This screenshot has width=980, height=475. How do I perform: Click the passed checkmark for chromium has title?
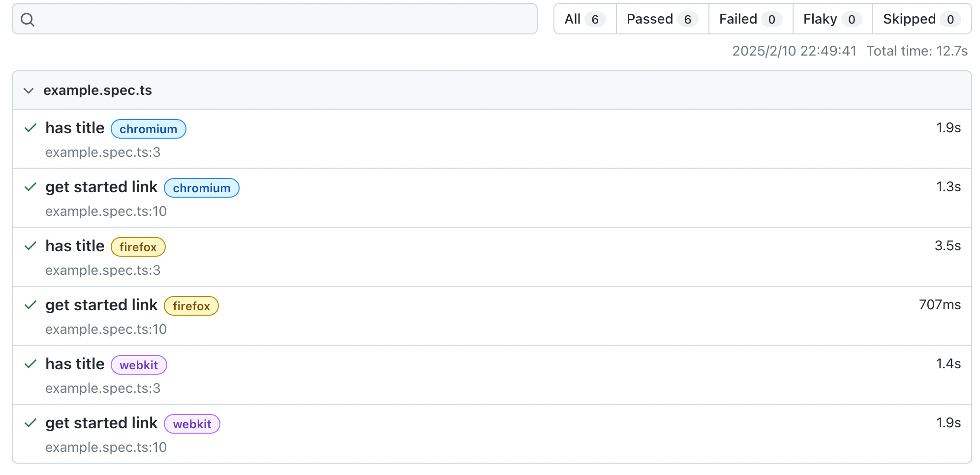pos(31,128)
